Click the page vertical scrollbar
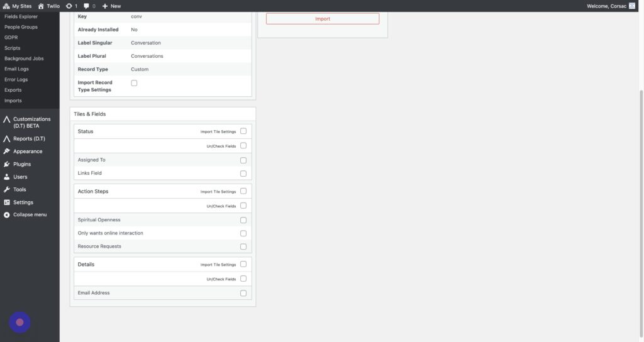Screen dimensions: 644x342 641,189
